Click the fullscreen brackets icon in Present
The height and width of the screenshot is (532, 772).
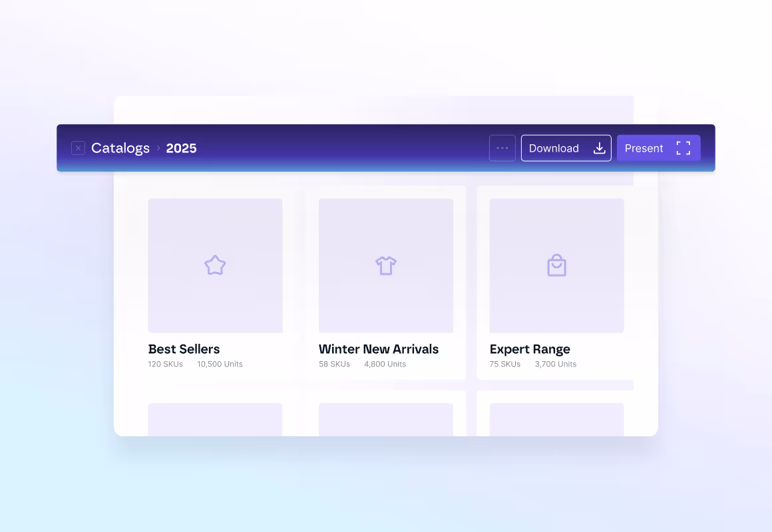[683, 148]
